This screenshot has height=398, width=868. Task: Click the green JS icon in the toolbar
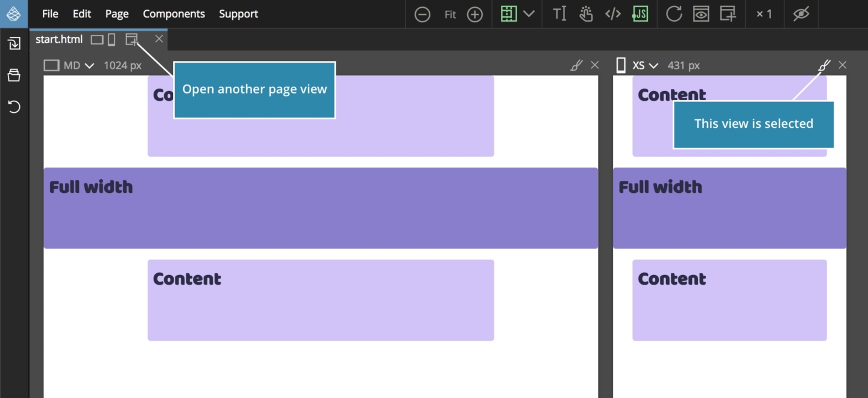tap(640, 14)
